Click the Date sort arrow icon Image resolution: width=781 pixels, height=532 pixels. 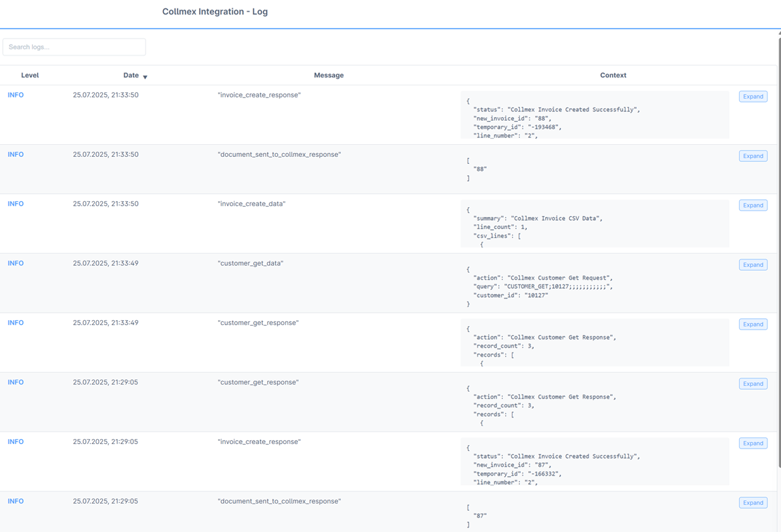tap(145, 77)
